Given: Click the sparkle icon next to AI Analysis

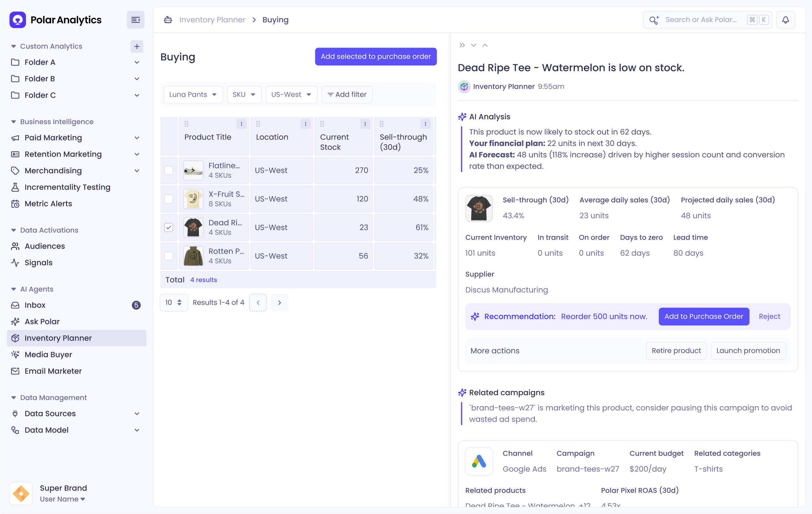Looking at the screenshot, I should point(462,117).
